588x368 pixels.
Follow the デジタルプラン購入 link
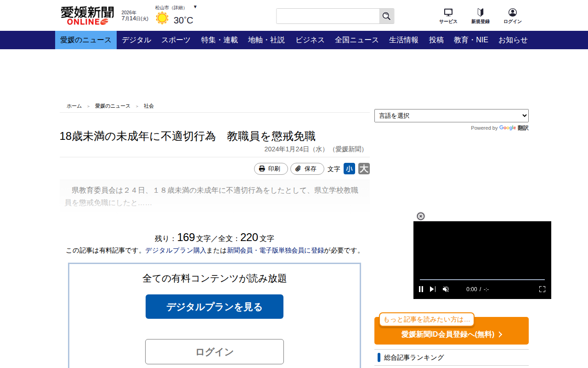(x=176, y=250)
